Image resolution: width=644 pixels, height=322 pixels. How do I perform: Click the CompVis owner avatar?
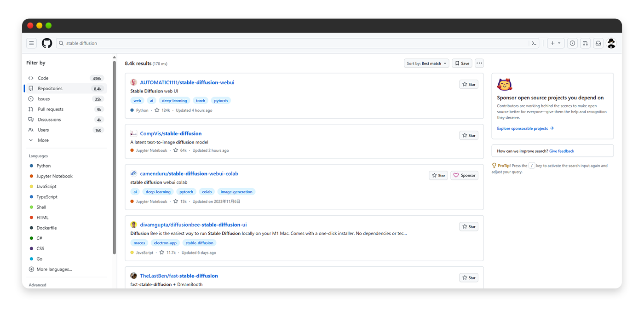coord(134,133)
